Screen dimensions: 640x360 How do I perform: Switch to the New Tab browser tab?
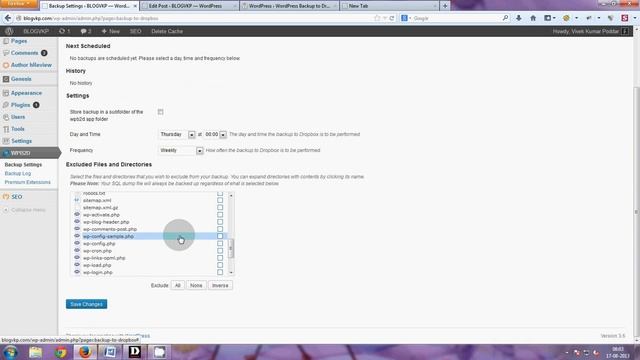click(x=389, y=6)
